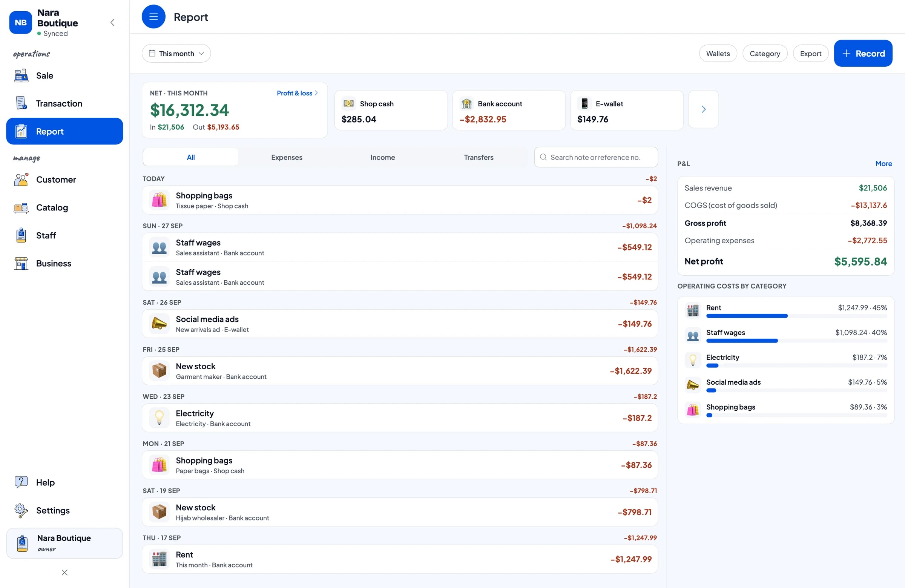
Task: Click Electricity 7% progress bar
Action: (x=796, y=365)
